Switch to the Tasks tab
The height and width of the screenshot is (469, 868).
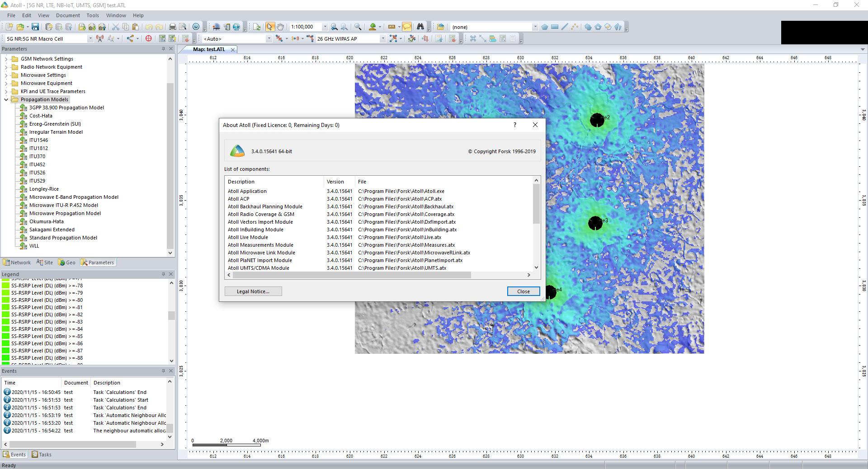[42, 455]
